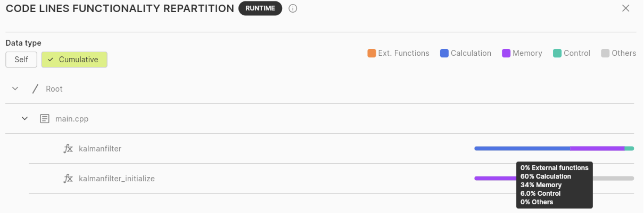This screenshot has height=213, width=644.
Task: Click the blue Calculation legend swatch
Action: tap(444, 53)
